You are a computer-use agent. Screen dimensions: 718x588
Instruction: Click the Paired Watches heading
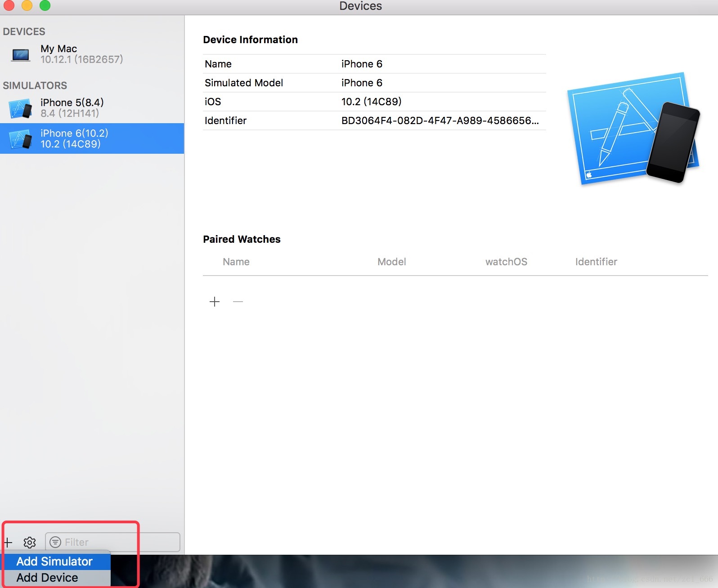click(x=242, y=239)
